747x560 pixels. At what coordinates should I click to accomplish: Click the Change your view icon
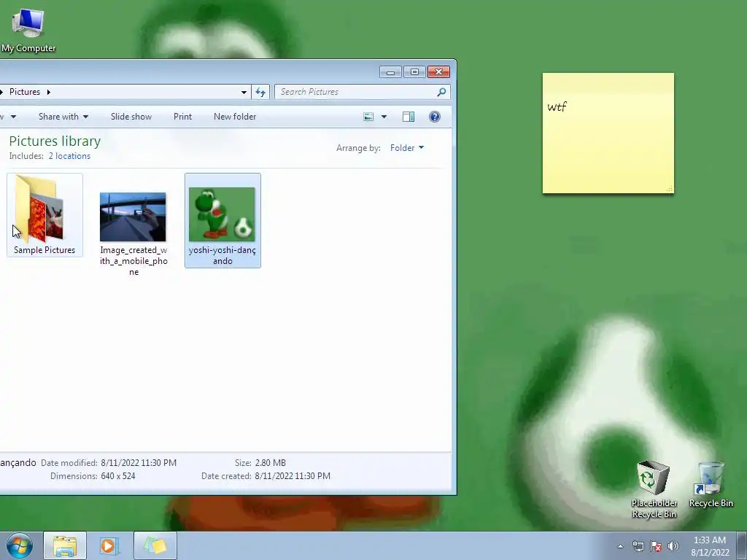(x=368, y=117)
